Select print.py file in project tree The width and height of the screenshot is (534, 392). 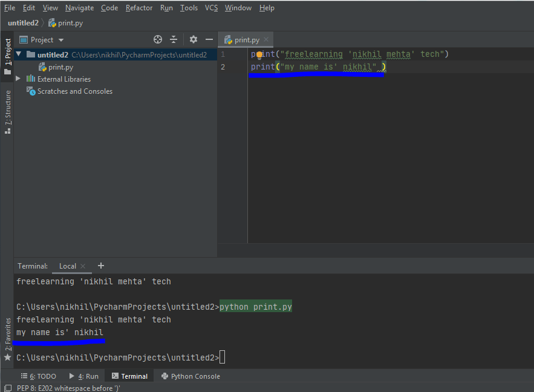pyautogui.click(x=56, y=67)
